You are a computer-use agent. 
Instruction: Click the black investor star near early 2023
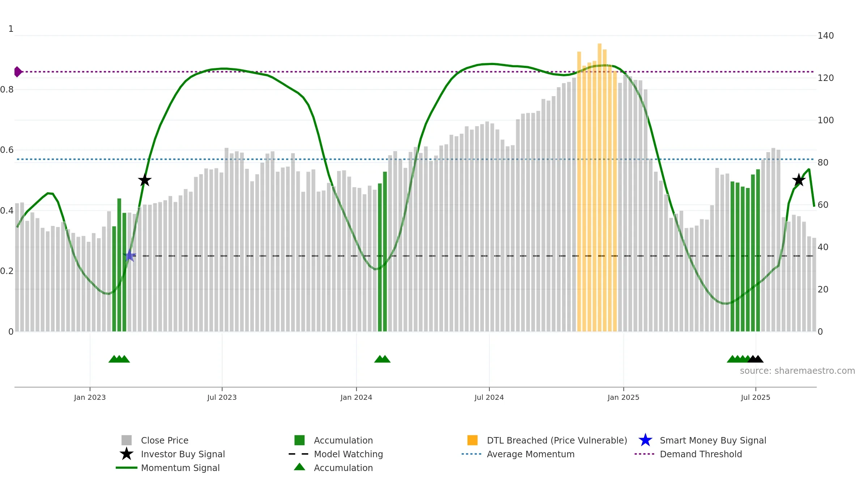(x=145, y=180)
